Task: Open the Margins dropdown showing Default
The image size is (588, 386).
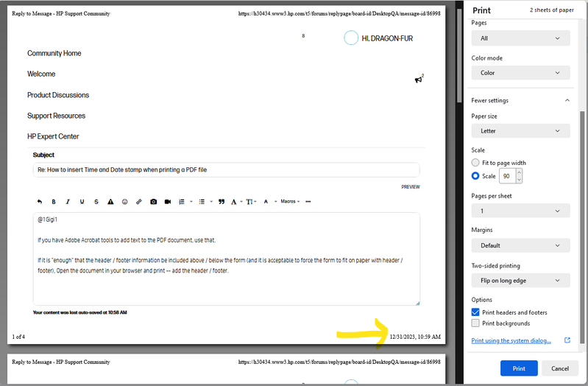Action: pos(520,245)
